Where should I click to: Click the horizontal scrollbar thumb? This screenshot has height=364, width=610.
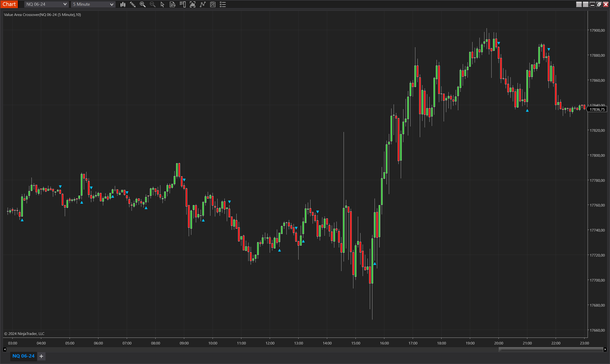pyautogui.click(x=551, y=349)
